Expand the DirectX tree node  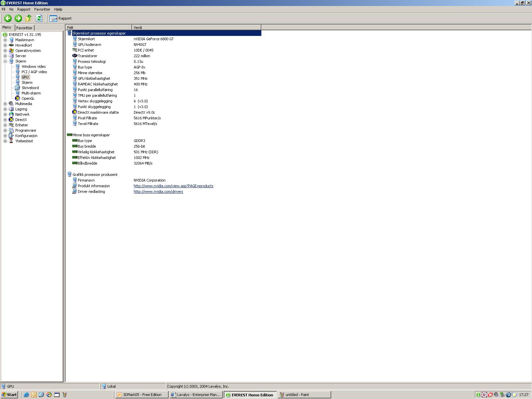click(5, 120)
